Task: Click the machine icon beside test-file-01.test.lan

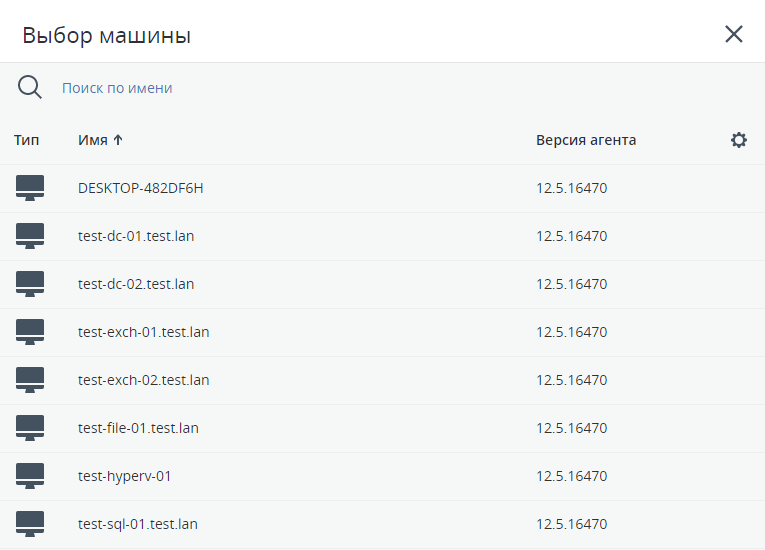Action: coord(30,428)
